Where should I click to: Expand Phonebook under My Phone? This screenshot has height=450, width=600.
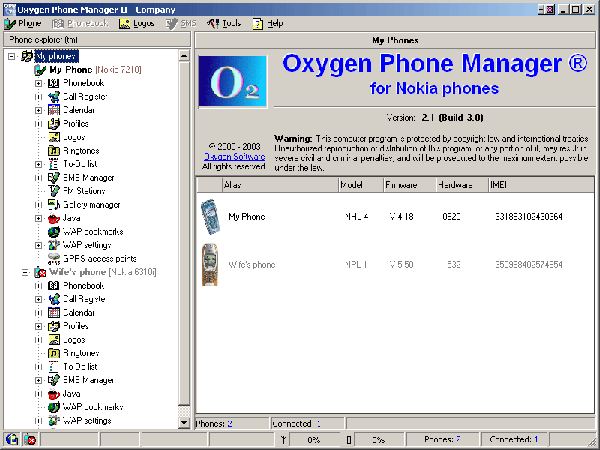click(38, 83)
